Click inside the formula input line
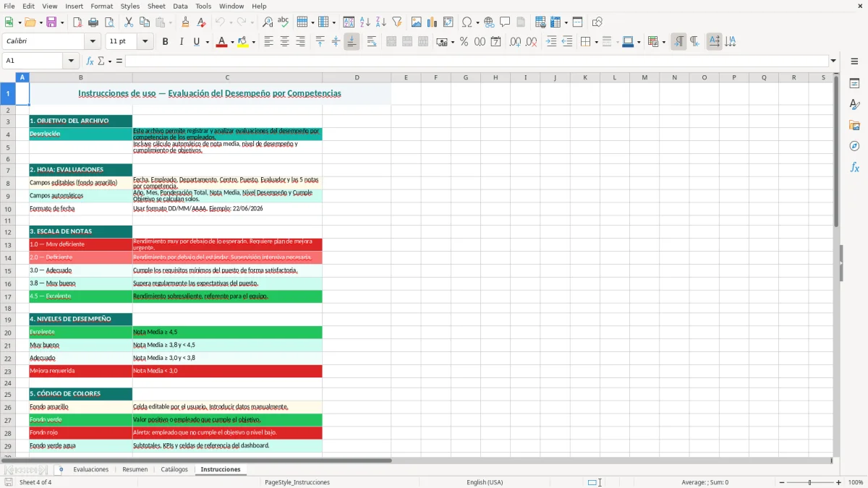Screen dimensions: 868x488 tap(476, 61)
